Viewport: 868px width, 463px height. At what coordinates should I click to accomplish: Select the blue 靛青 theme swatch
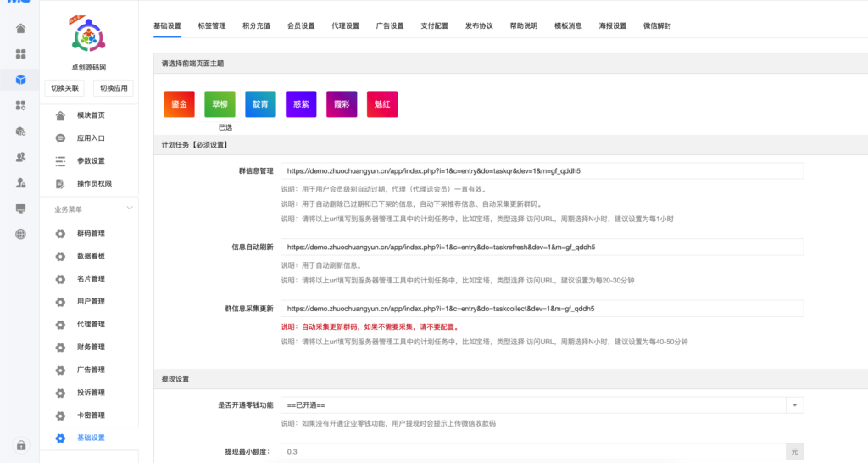click(x=260, y=104)
